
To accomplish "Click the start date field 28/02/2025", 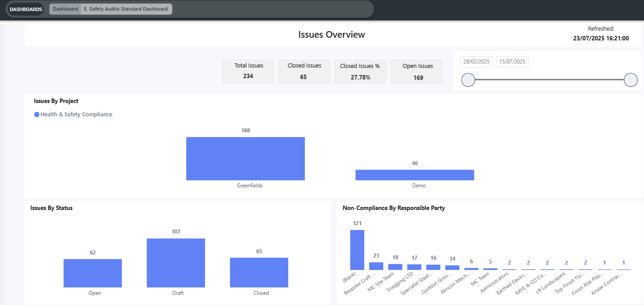I will 476,62.
